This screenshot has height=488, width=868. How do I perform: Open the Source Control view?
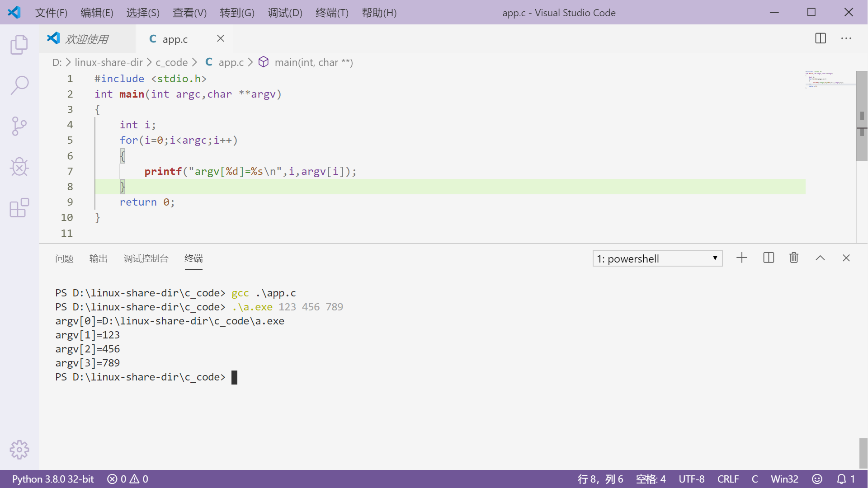[x=19, y=126]
